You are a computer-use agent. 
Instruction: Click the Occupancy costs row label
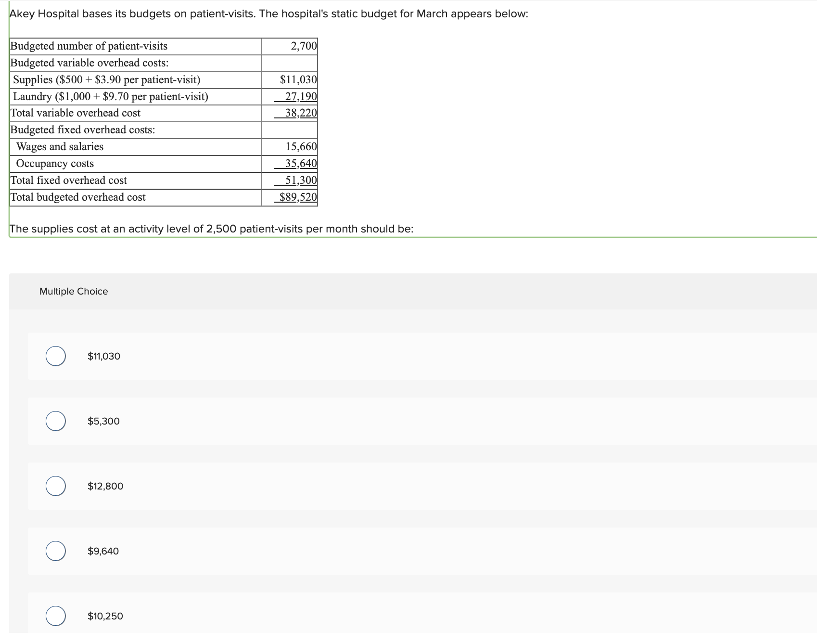55,164
